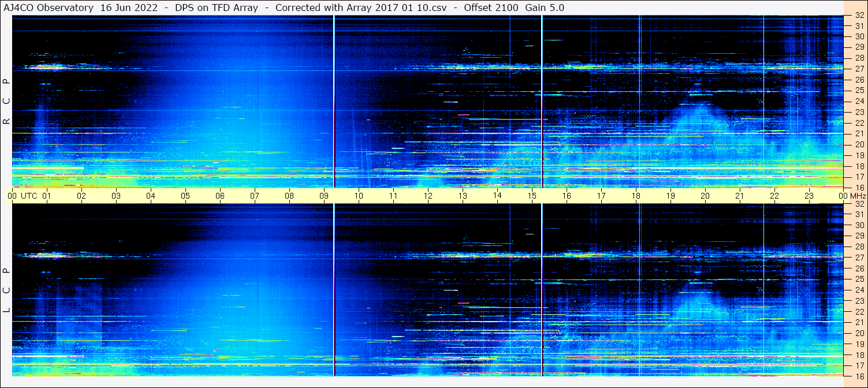Click the 13 hour tick label

463,196
